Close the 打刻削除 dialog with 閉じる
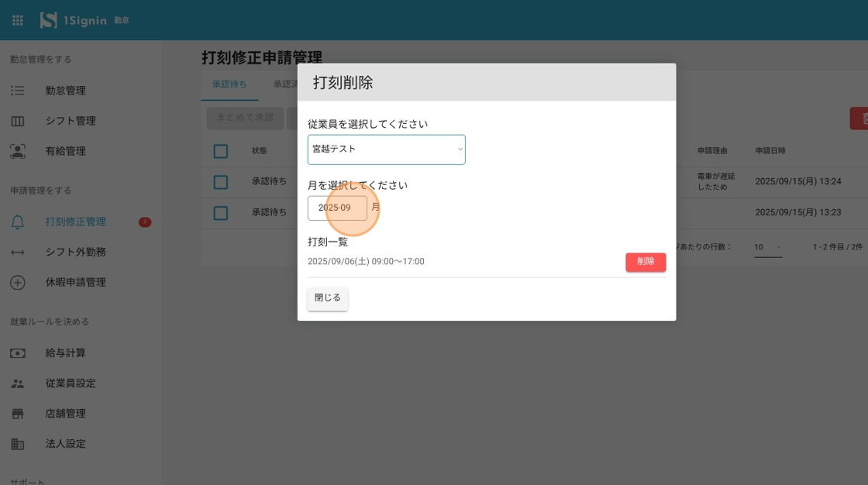The width and height of the screenshot is (868, 485). [328, 298]
